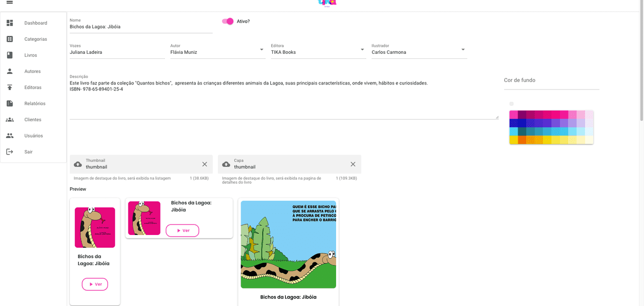
Task: Click the Livros book icon
Action: 10,55
